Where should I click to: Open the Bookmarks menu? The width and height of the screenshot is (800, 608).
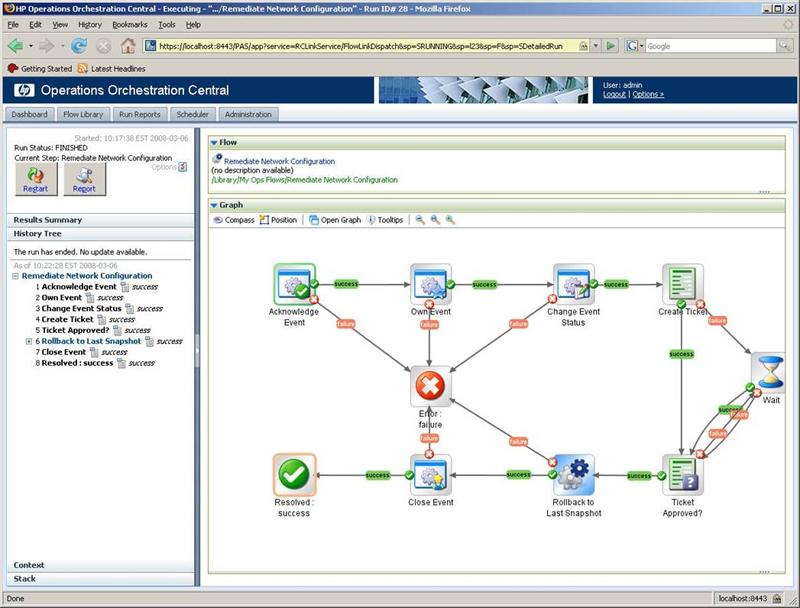130,24
